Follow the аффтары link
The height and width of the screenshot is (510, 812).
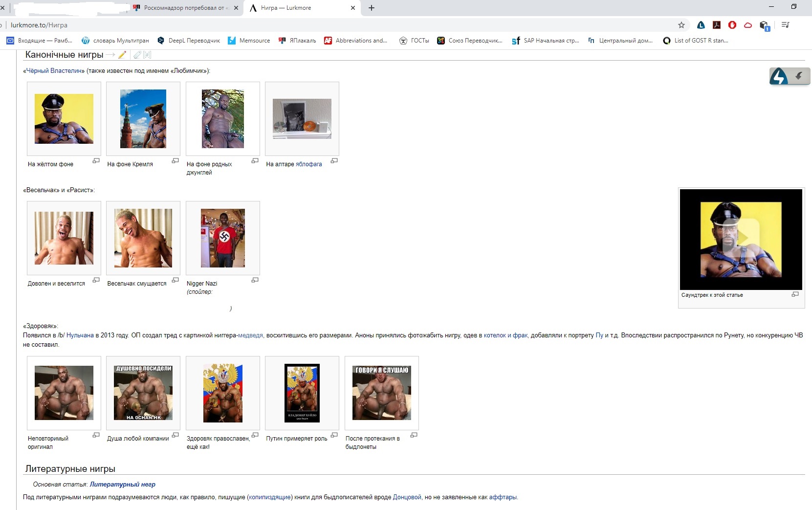coord(503,497)
